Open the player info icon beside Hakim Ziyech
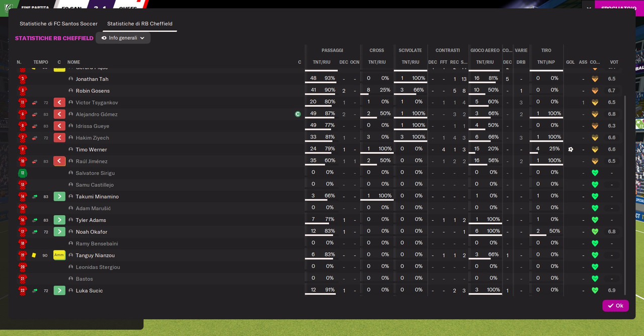This screenshot has height=336, width=644. coord(71,138)
